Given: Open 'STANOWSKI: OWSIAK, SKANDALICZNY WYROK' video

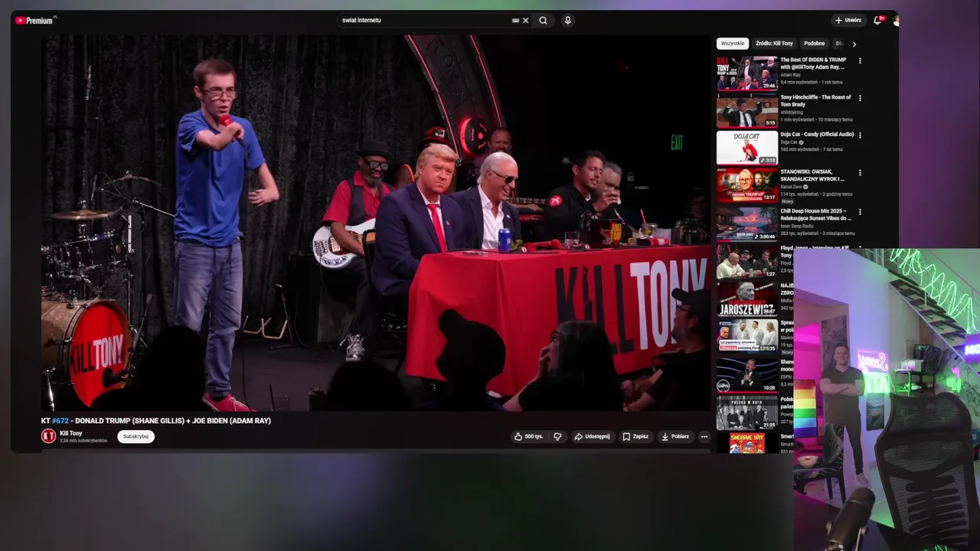Looking at the screenshot, I should point(812,175).
